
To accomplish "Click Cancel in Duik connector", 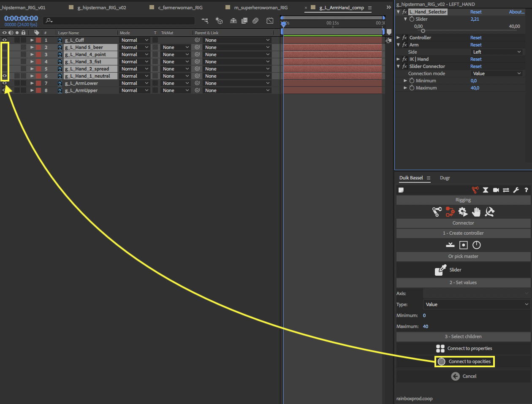I will 464,376.
